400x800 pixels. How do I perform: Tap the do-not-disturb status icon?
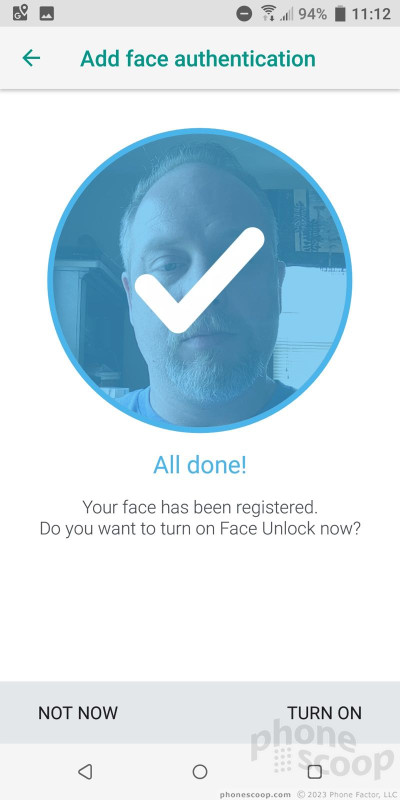tap(244, 14)
